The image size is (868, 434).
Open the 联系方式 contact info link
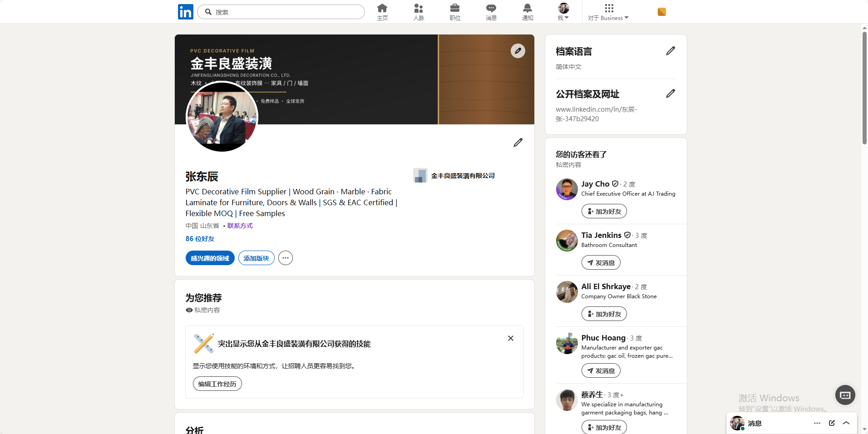point(240,226)
